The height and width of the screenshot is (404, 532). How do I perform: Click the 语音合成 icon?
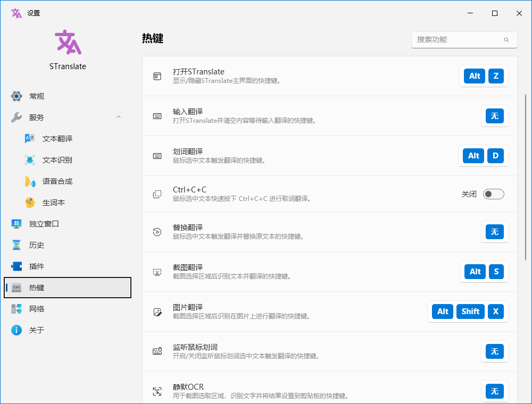click(30, 181)
